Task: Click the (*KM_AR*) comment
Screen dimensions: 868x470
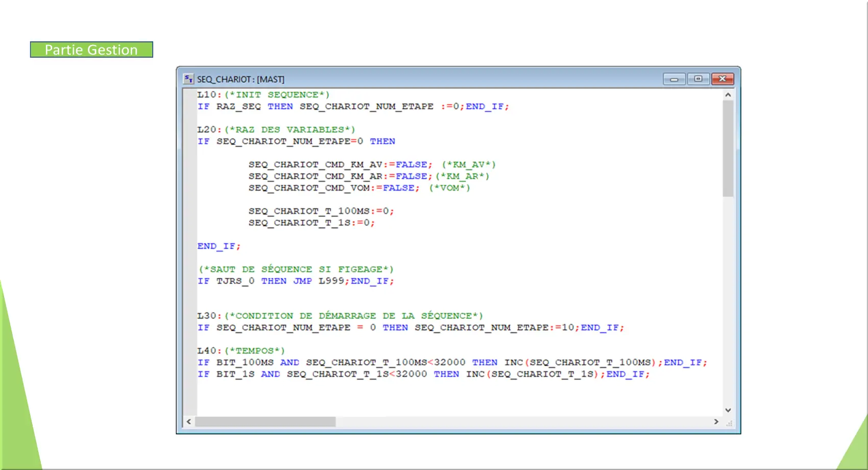Action: click(x=463, y=176)
